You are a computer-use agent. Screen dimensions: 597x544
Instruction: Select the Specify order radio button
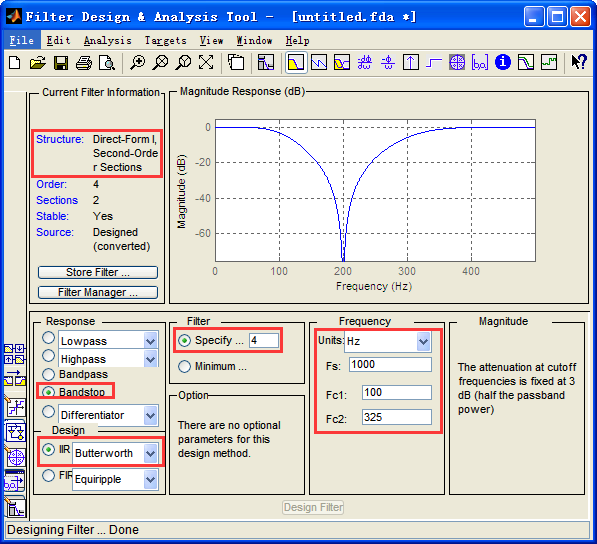tap(185, 340)
